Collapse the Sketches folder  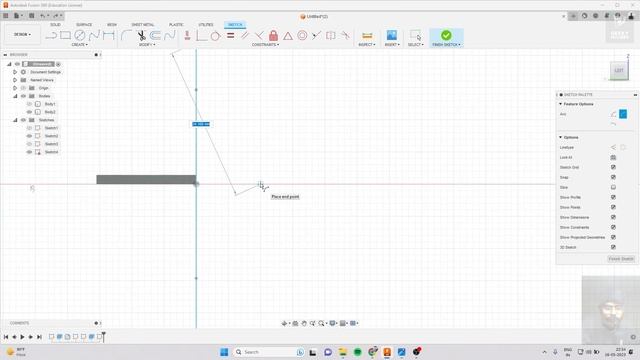tap(15, 120)
